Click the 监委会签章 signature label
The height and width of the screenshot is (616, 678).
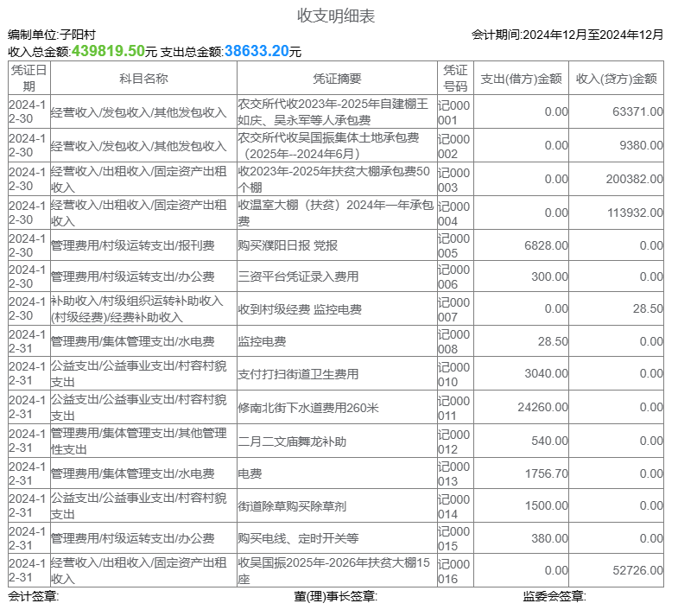click(554, 596)
